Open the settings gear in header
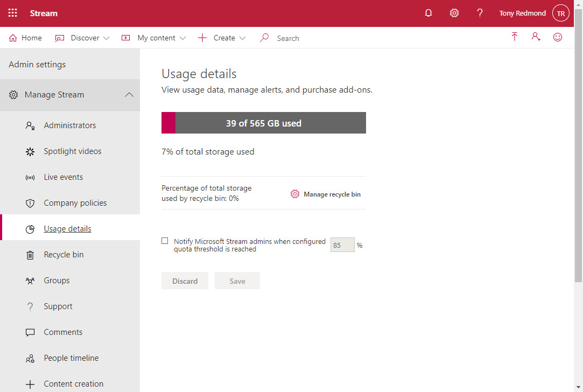This screenshot has height=392, width=583. [x=454, y=13]
